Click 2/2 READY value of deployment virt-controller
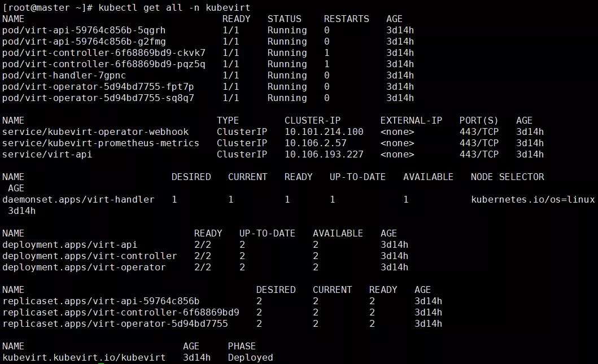The width and height of the screenshot is (598, 364). coord(203,256)
